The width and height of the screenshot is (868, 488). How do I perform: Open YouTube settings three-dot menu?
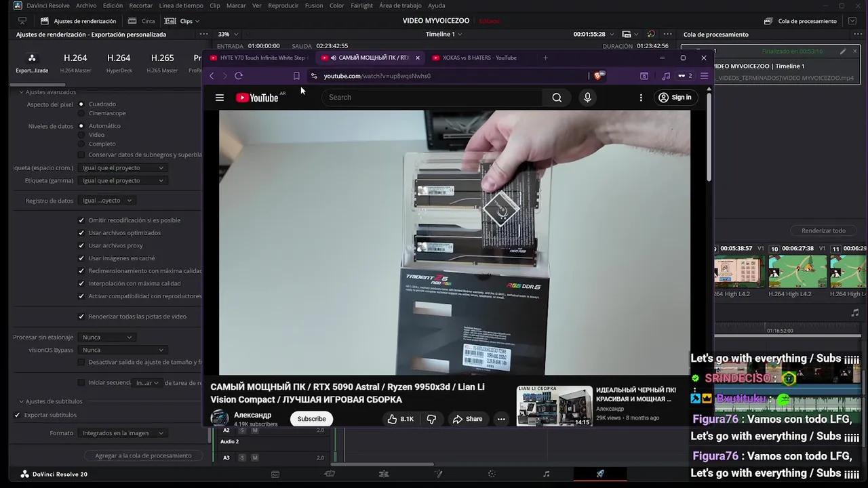[x=641, y=98]
